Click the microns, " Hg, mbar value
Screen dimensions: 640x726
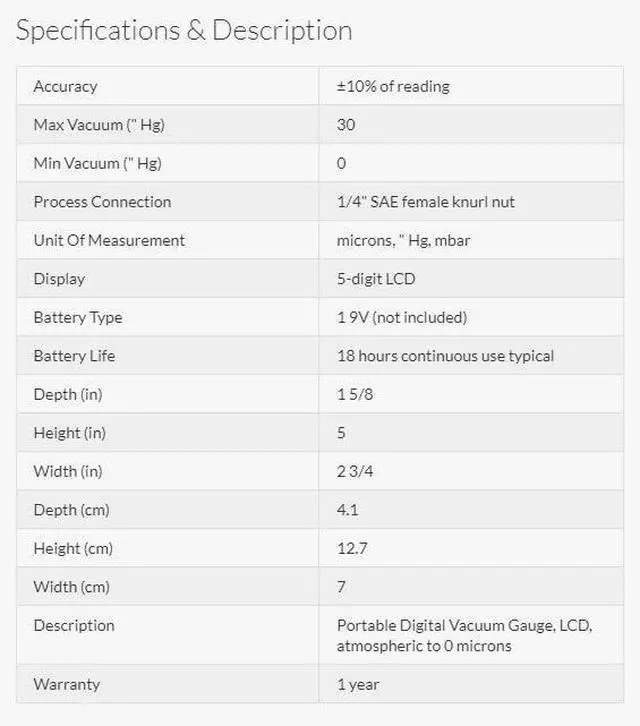tap(403, 241)
